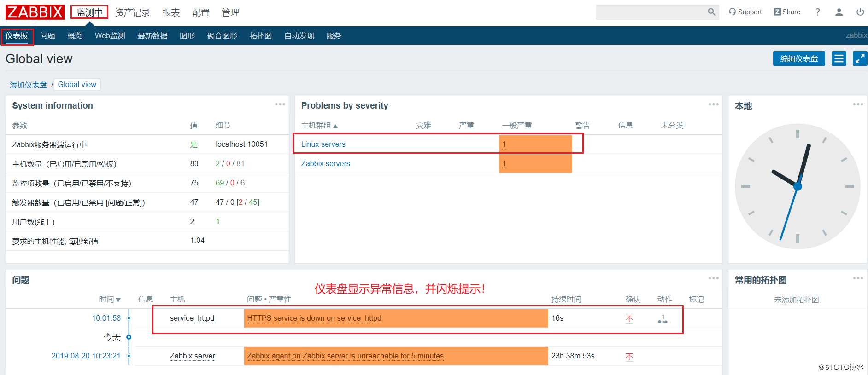Select the 拓扑图 submenu tab
The image size is (868, 375).
coord(261,36)
